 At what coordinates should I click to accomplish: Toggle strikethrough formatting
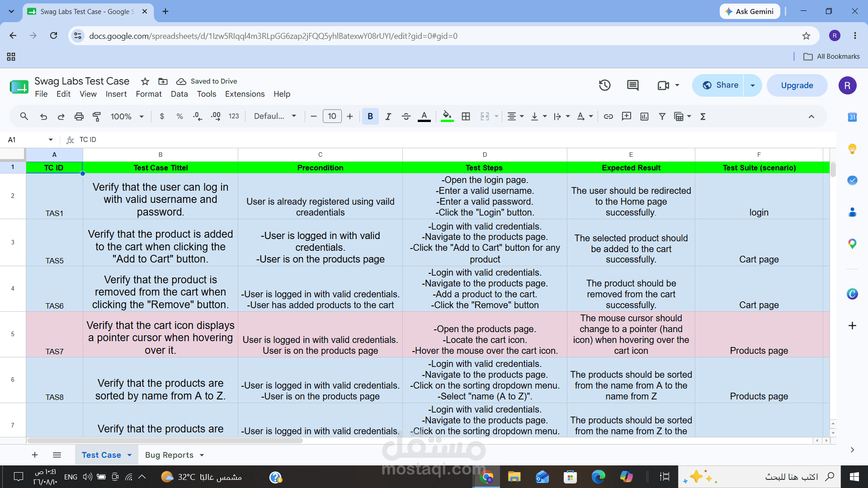tap(406, 117)
